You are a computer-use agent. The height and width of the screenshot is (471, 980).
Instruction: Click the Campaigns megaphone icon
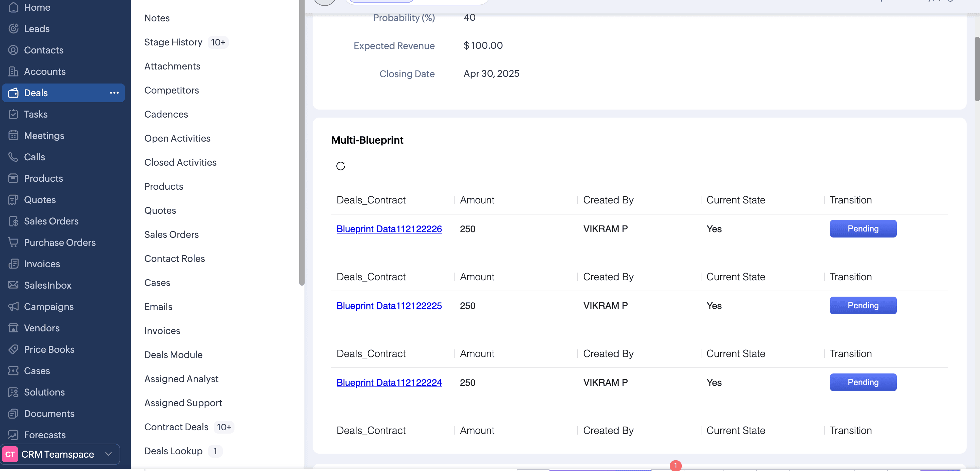pos(13,307)
